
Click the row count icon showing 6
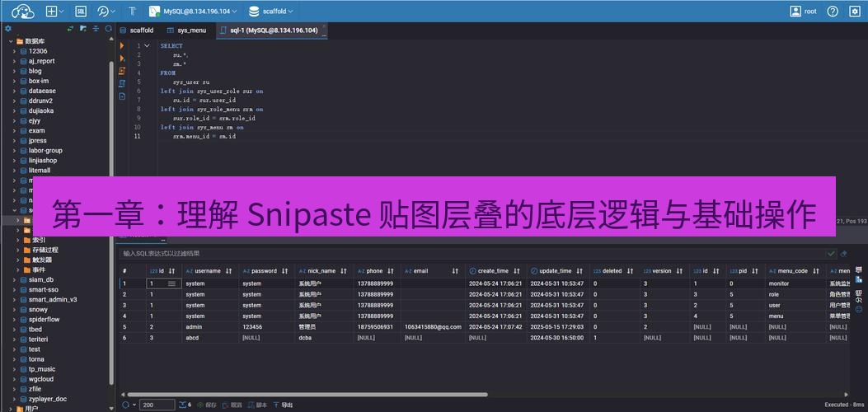pos(185,405)
